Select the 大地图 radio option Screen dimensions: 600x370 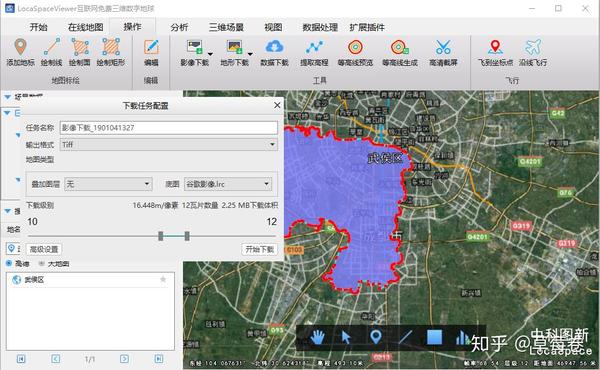(x=42, y=264)
